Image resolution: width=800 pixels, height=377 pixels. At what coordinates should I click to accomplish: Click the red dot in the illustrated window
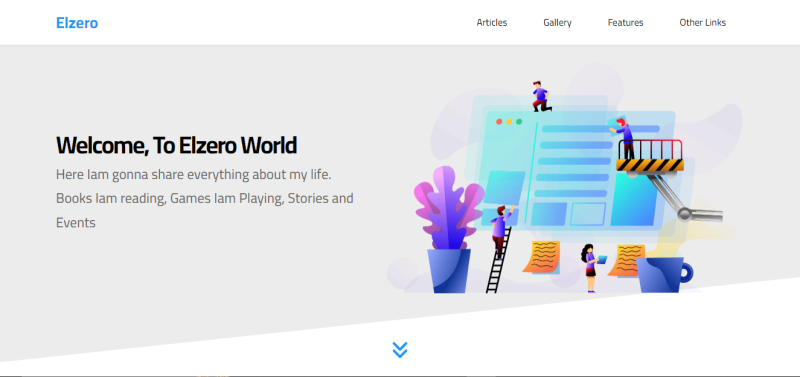pos(499,121)
